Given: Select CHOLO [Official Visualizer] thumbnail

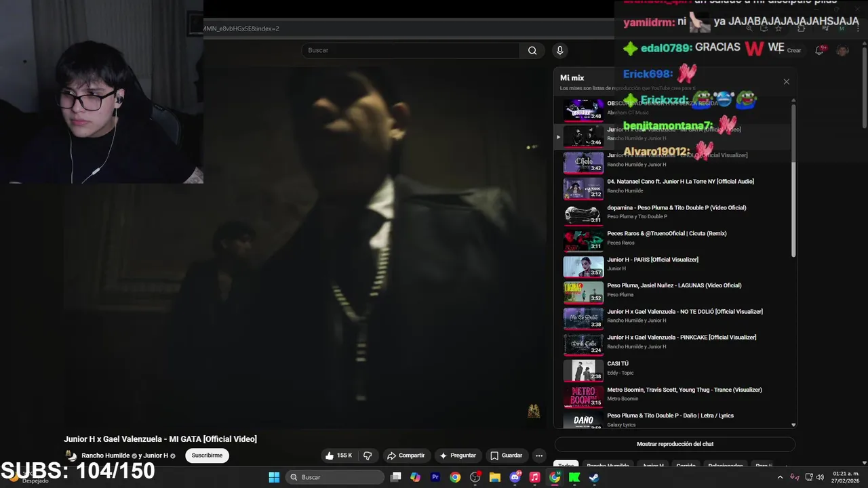Looking at the screenshot, I should (x=583, y=163).
